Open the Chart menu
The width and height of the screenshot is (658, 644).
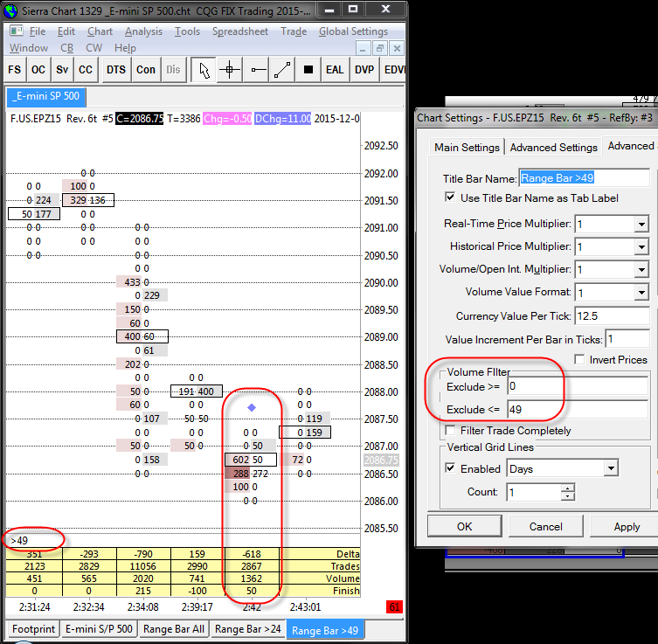pos(100,31)
